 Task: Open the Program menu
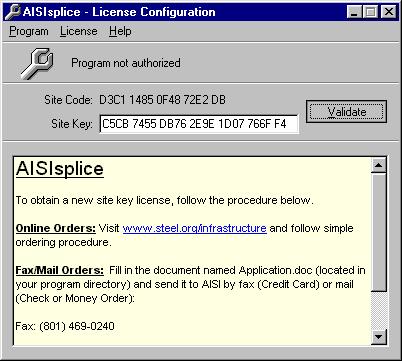coord(29,31)
